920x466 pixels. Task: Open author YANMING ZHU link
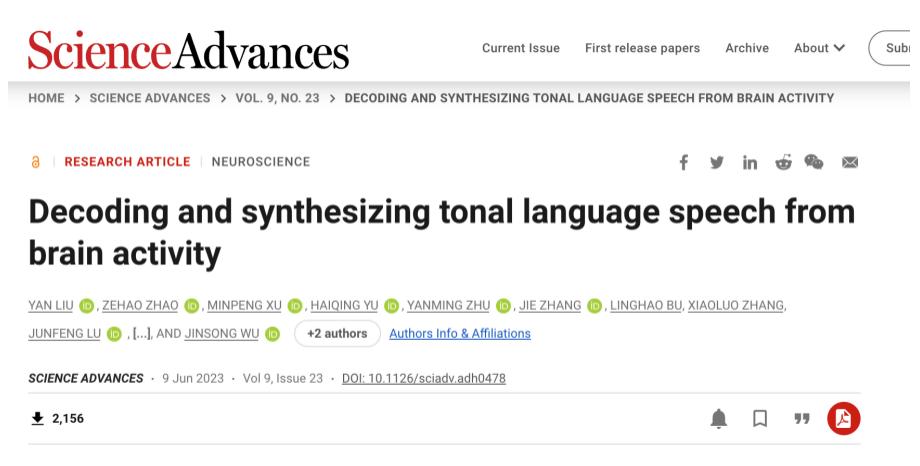coord(449,306)
